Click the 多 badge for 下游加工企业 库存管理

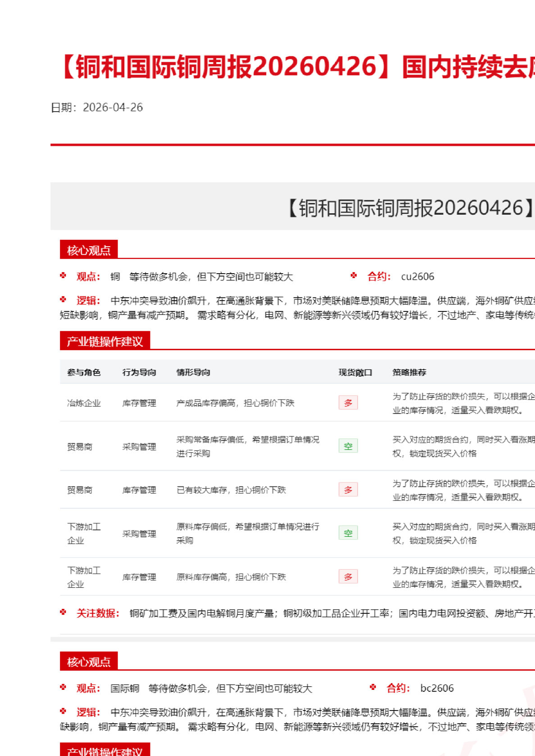point(348,577)
